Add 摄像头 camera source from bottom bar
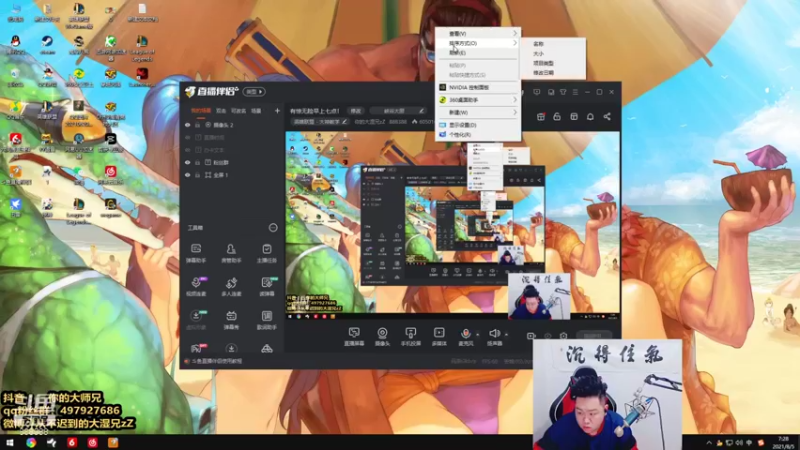Image resolution: width=800 pixels, height=450 pixels. pyautogui.click(x=382, y=337)
